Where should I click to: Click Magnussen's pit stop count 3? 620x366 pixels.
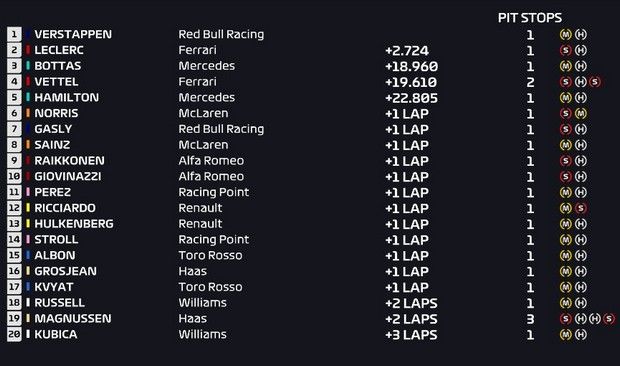tap(530, 319)
